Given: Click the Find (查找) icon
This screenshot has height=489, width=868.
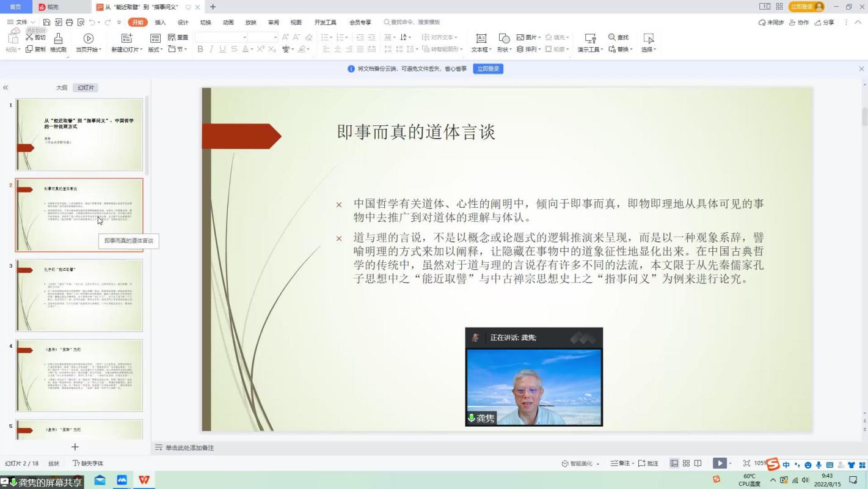Looking at the screenshot, I should 618,37.
